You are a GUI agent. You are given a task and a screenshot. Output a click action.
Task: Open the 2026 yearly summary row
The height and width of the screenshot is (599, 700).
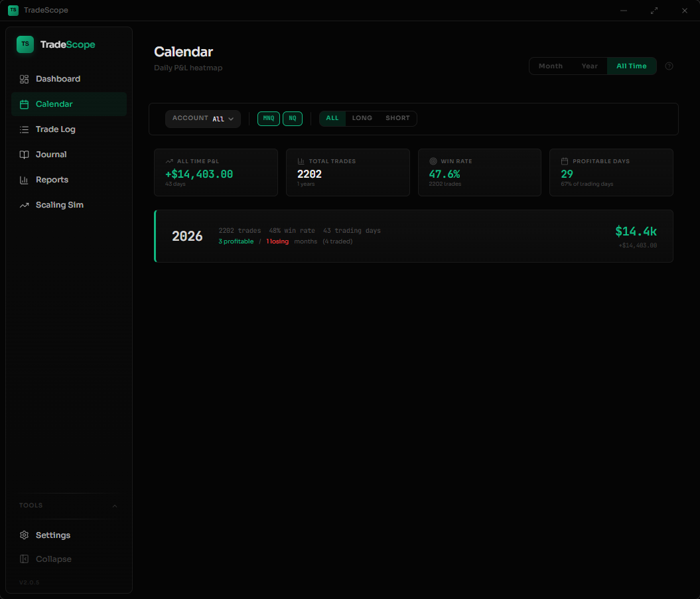(x=413, y=236)
